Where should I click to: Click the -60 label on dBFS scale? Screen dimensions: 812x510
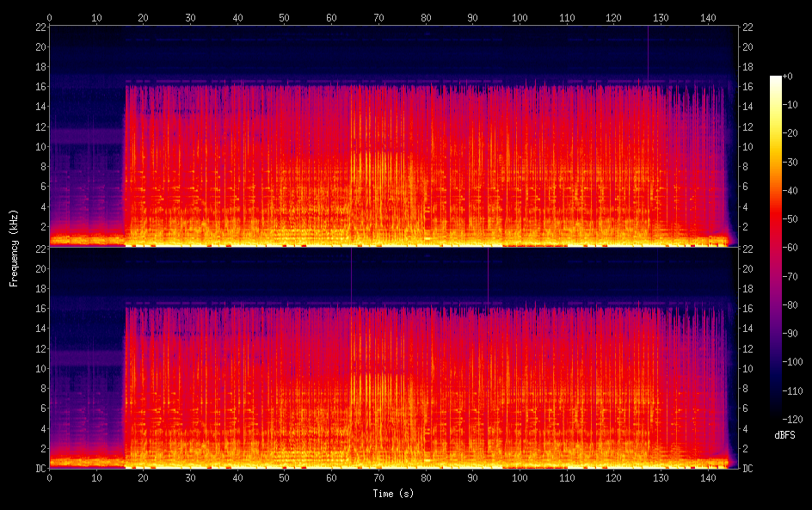[x=790, y=248]
